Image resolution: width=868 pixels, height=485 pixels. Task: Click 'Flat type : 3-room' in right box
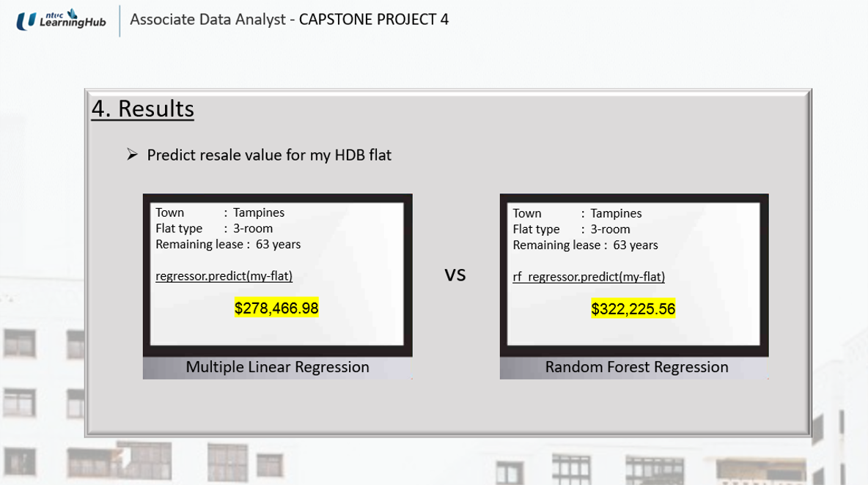pyautogui.click(x=571, y=229)
